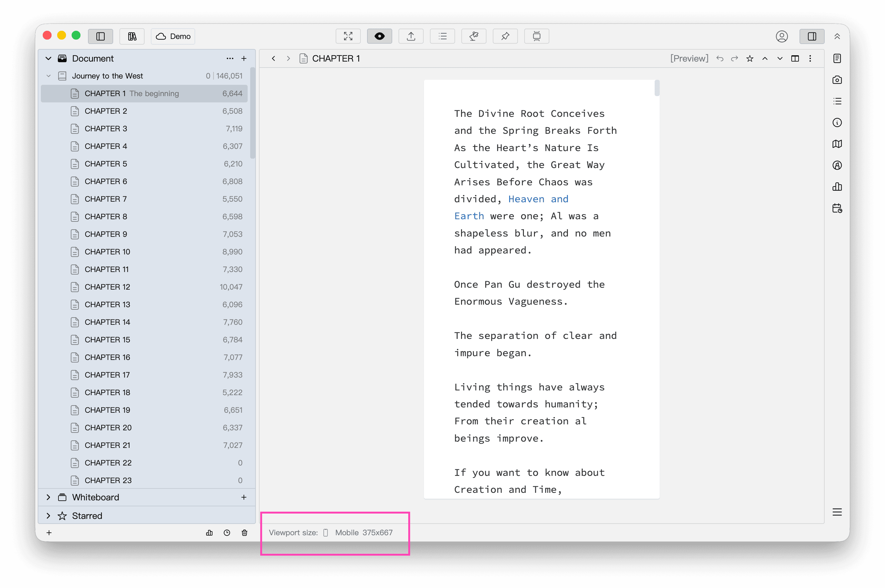Collapse the Document section chevron

pyautogui.click(x=48, y=58)
